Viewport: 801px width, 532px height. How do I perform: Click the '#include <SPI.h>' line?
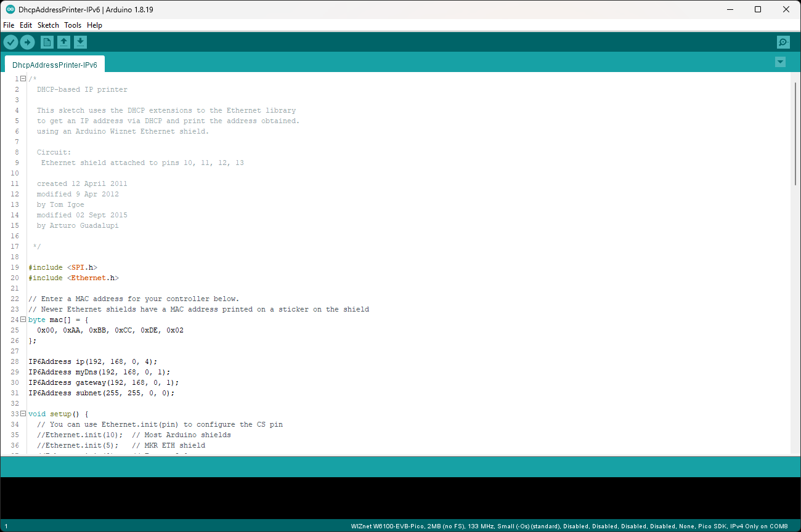coord(63,267)
